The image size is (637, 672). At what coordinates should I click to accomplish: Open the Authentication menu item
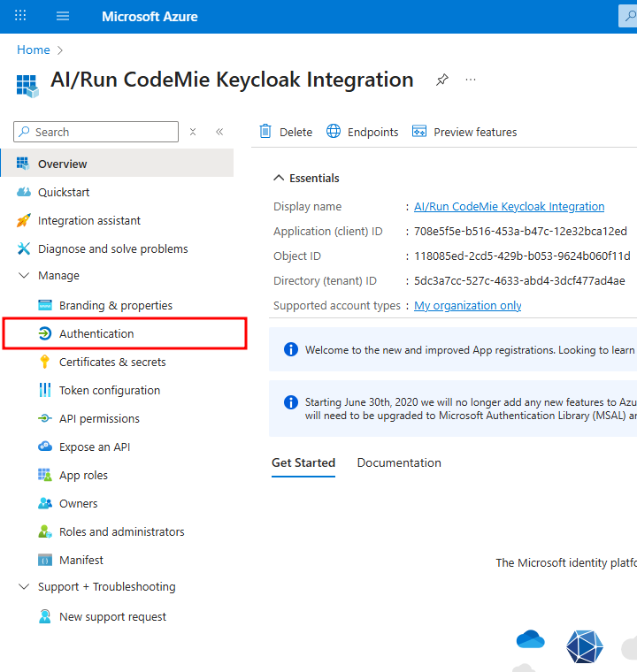[x=96, y=334]
